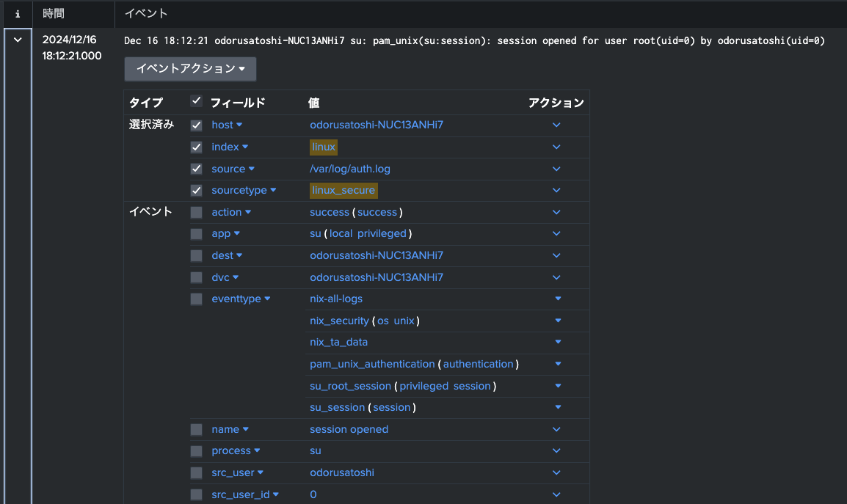The width and height of the screenshot is (847, 504).
Task: Click the /var/log/auth.log source link
Action: point(350,168)
